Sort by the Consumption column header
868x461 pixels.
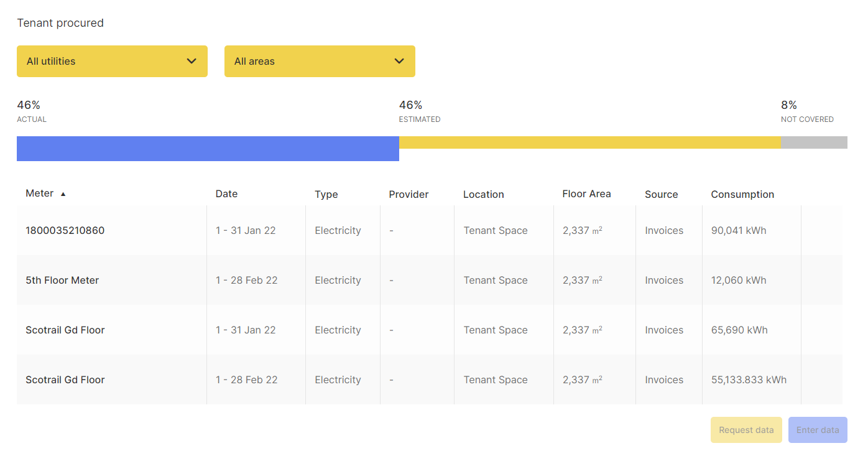(x=742, y=195)
